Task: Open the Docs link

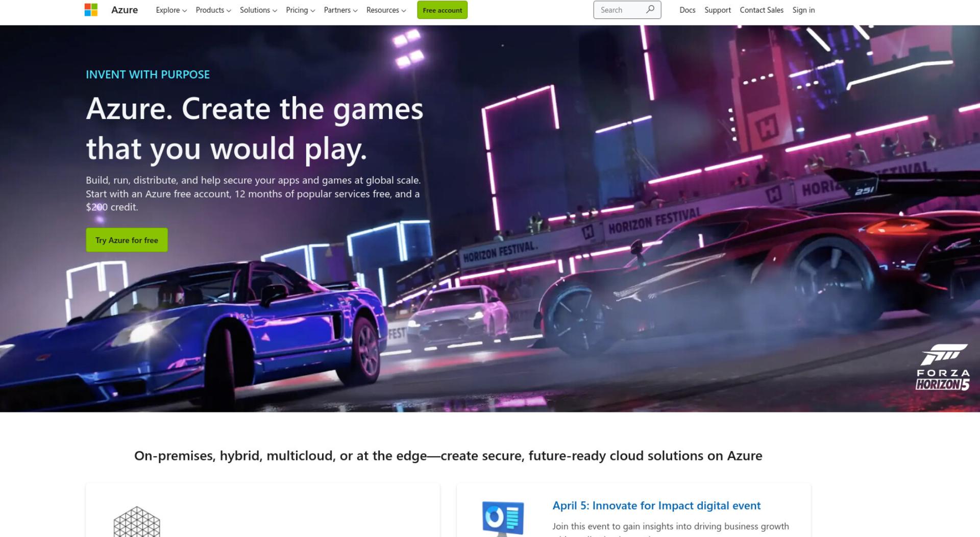Action: (x=687, y=10)
